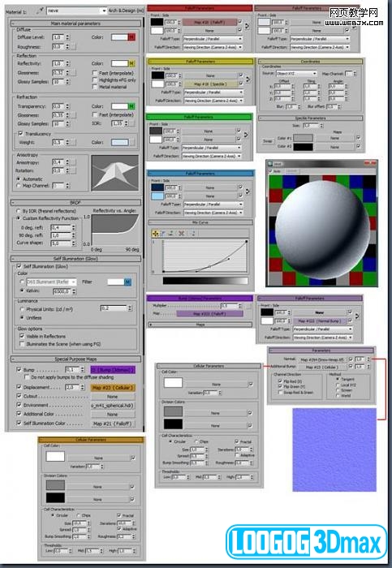Click Delete point icon in Mix Curve toolbar
Viewport: 392px width, 568px height.
coord(182,234)
